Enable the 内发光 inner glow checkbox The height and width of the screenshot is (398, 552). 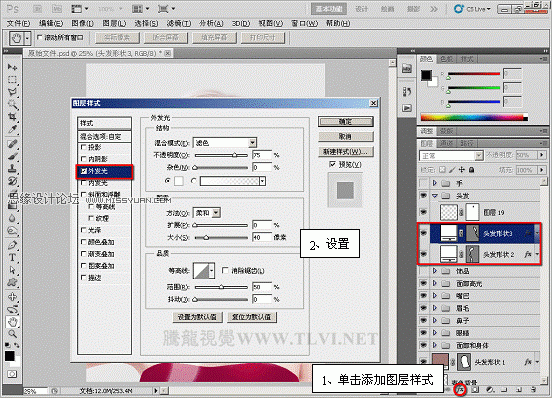pyautogui.click(x=83, y=183)
